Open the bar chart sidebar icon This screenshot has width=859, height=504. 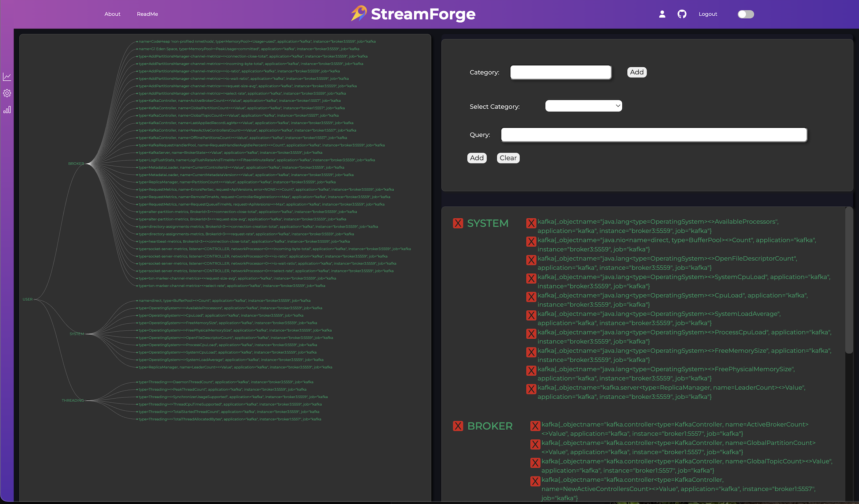7,110
